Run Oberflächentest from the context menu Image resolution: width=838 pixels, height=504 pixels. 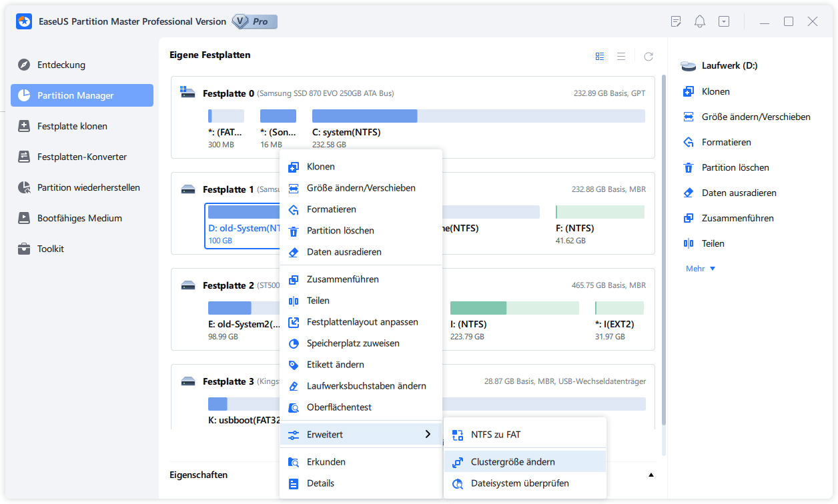(x=361, y=407)
